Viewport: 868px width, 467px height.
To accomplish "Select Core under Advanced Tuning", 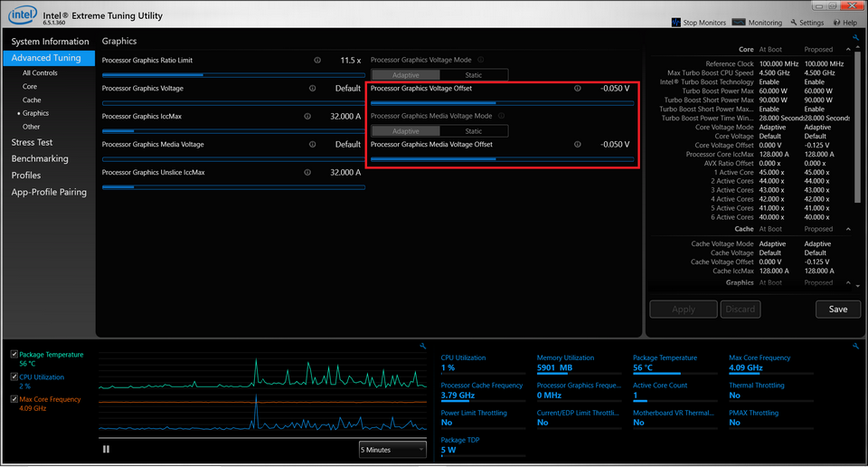I will click(x=30, y=87).
